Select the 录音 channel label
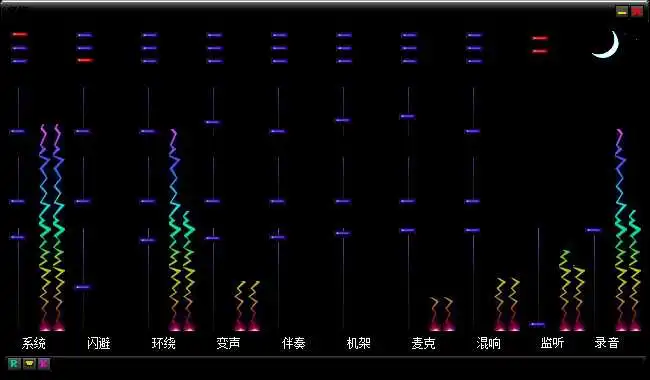Viewport: 650px width, 380px height. click(x=606, y=343)
